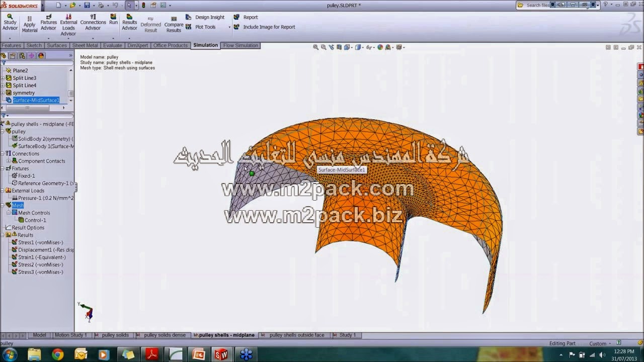Click the Open file icon

pyautogui.click(x=73, y=5)
